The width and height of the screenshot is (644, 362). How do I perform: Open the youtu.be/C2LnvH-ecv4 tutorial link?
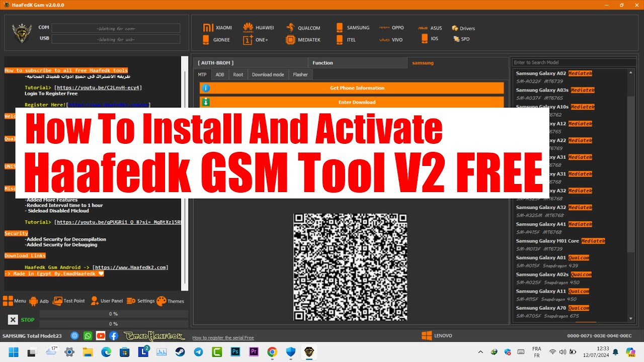point(98,87)
